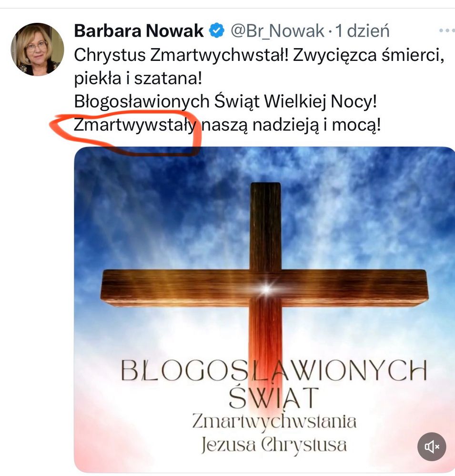Open the three-dot more options menu
Image resolution: width=455 pixels, height=476 pixels.
tap(447, 30)
